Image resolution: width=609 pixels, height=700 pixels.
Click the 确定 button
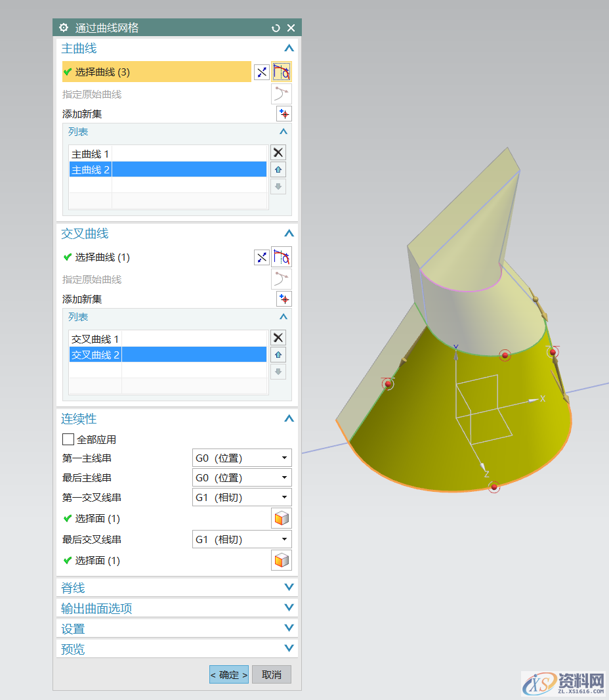pyautogui.click(x=229, y=674)
